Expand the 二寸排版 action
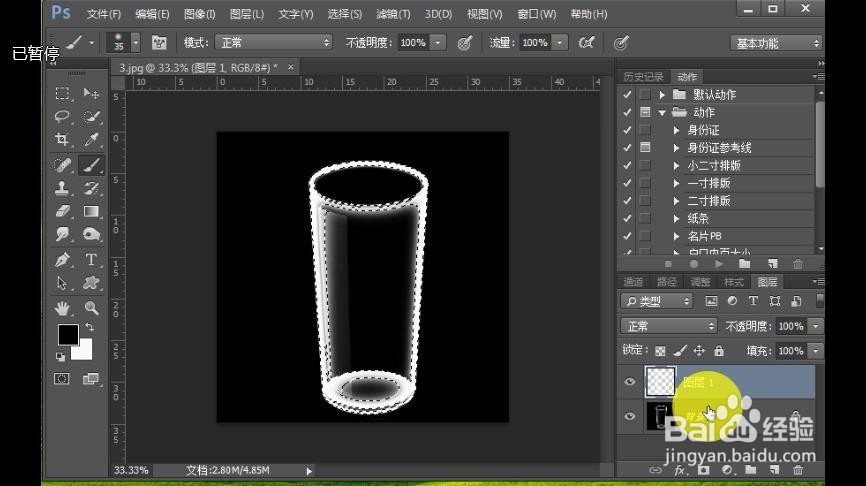This screenshot has height=486, width=866. click(676, 200)
